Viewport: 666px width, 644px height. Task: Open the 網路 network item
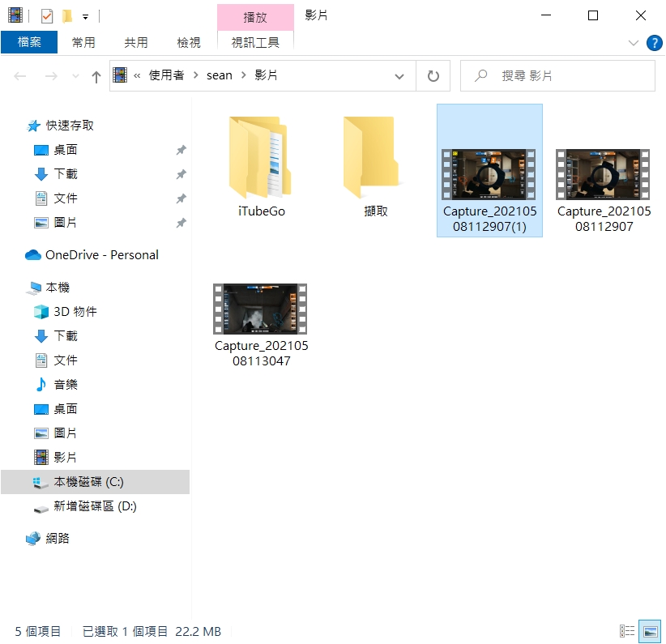pyautogui.click(x=58, y=539)
